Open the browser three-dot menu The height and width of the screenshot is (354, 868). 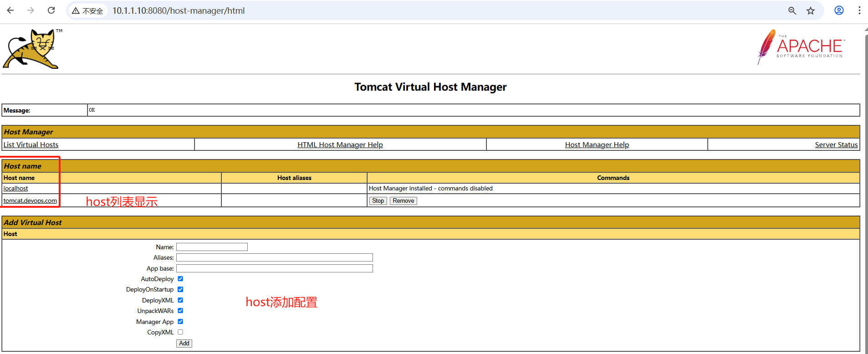point(859,10)
